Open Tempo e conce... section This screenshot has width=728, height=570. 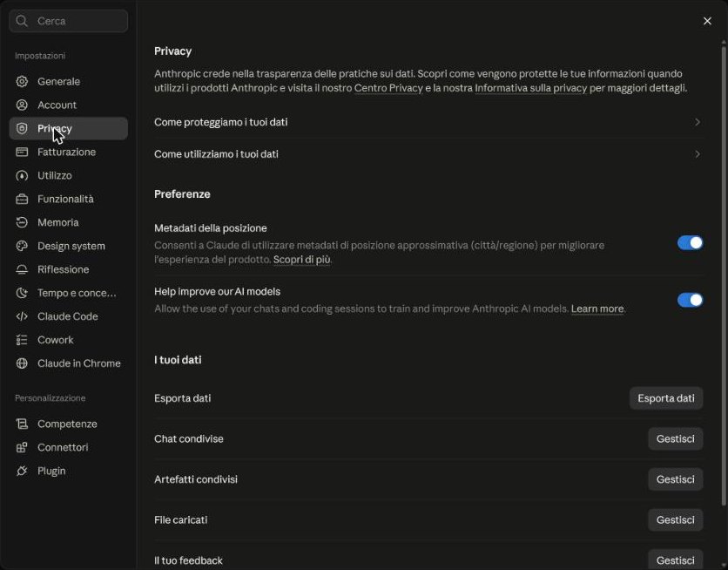coord(68,293)
